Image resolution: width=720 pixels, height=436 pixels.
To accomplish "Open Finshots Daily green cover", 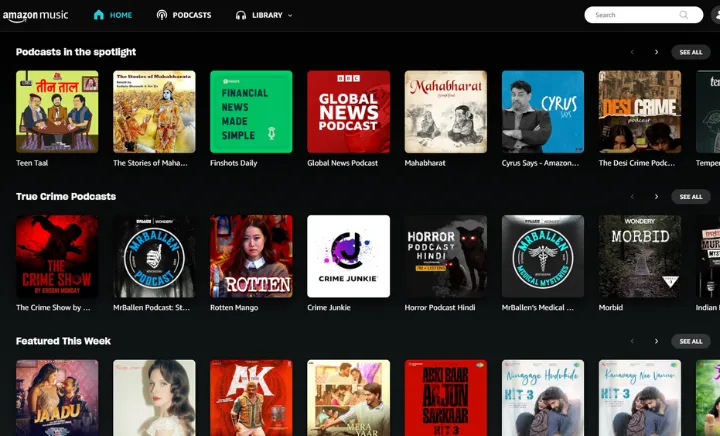I will [251, 112].
